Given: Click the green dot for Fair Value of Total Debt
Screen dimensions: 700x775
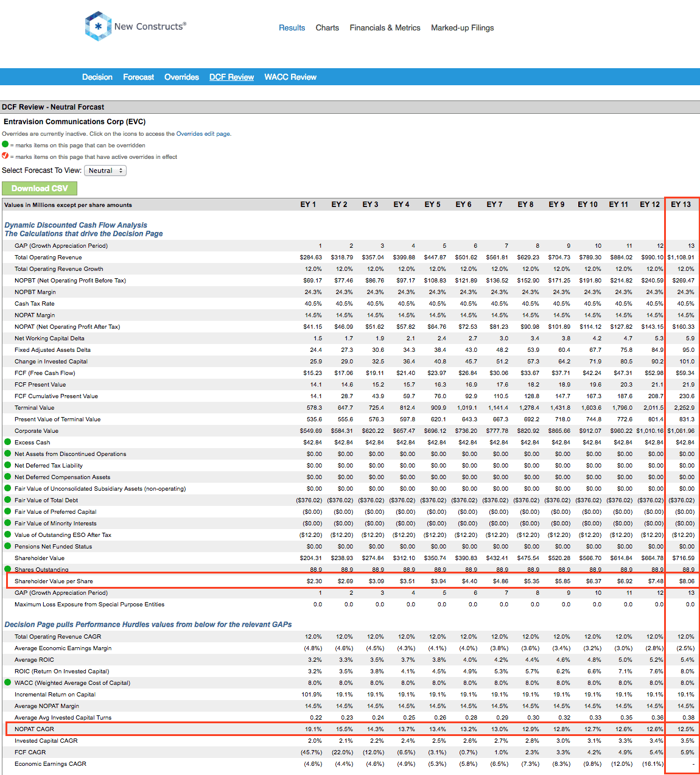Looking at the screenshot, I should (8, 500).
